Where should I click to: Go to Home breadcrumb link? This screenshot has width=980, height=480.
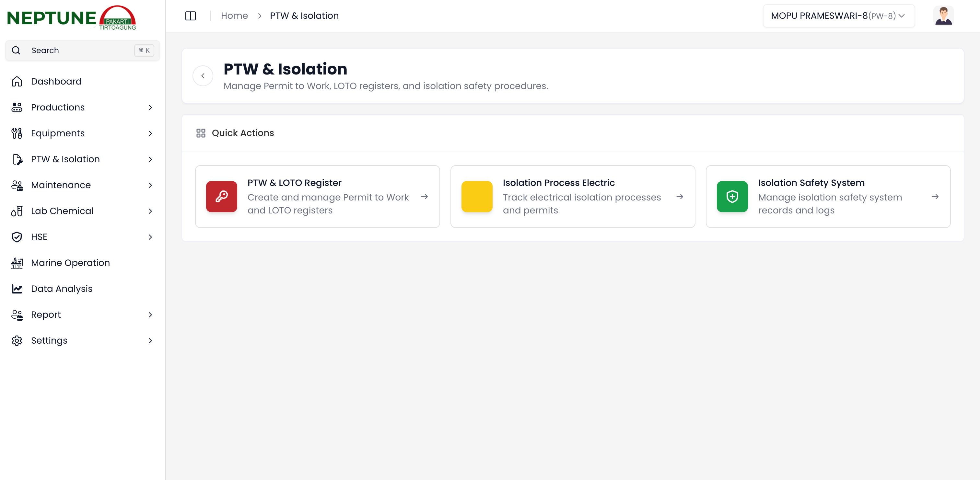(234, 16)
